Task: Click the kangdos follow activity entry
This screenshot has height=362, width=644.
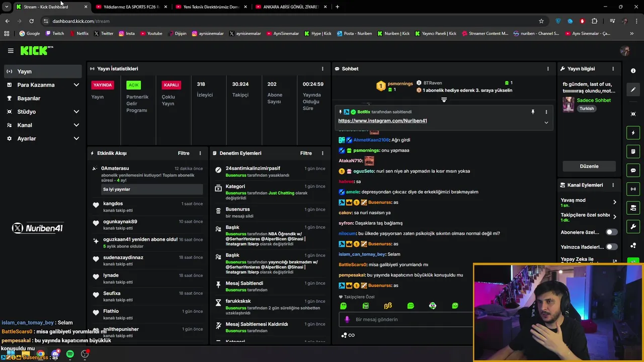Action: pos(147,207)
